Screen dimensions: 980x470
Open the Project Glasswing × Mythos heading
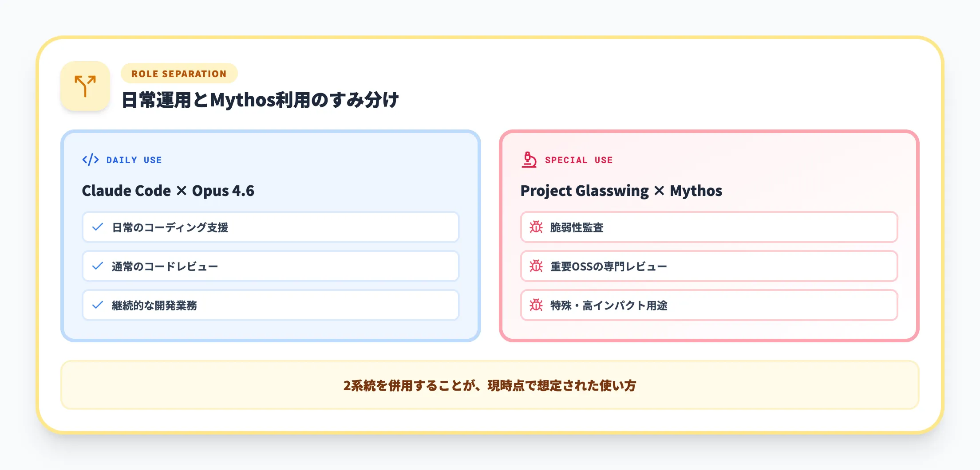pyautogui.click(x=621, y=190)
